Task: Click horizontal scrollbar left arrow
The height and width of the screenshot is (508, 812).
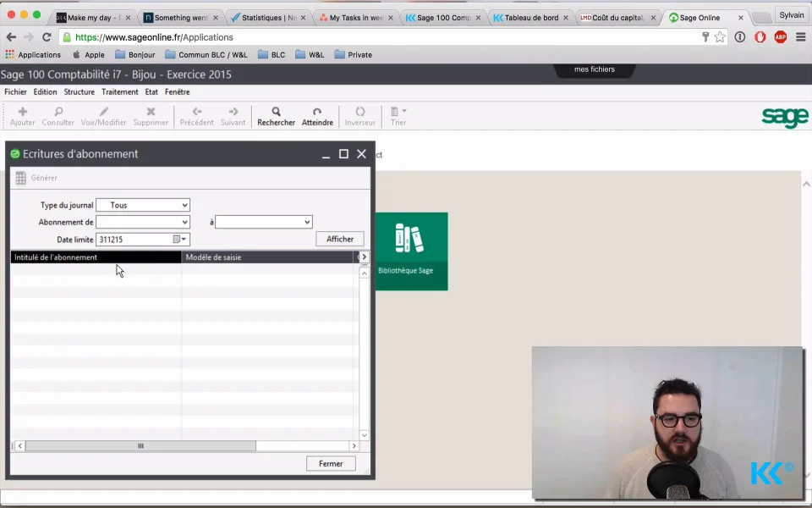Action: [20, 446]
